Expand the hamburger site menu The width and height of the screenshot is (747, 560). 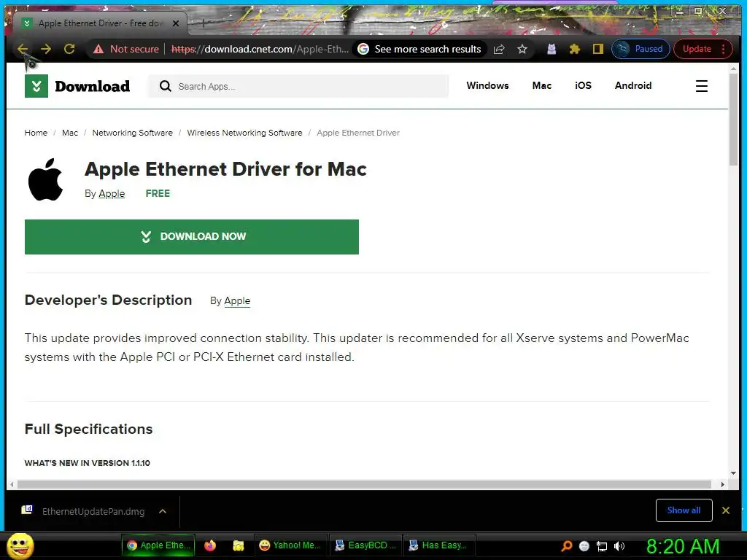coord(701,86)
